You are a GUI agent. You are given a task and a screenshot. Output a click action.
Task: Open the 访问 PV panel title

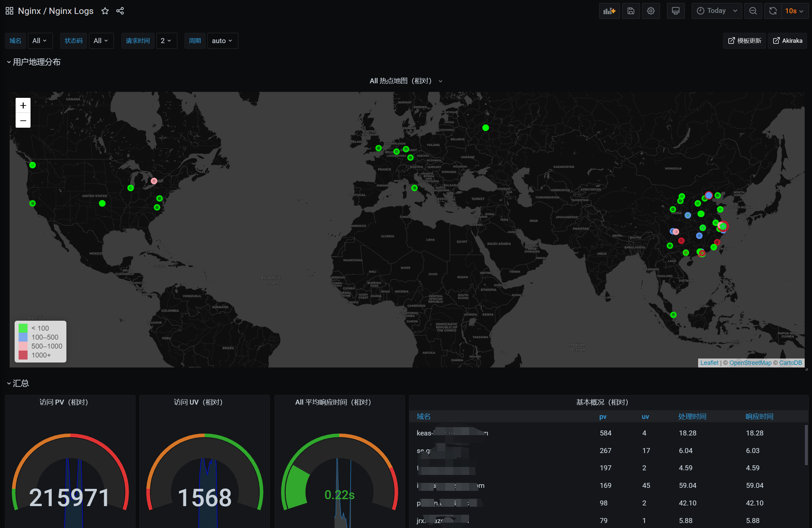pyautogui.click(x=64, y=402)
